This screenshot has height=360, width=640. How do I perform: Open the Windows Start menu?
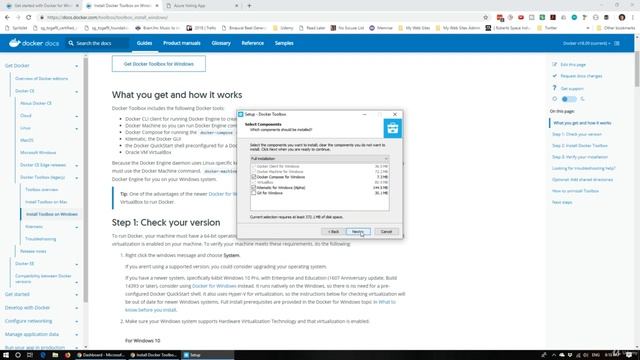point(6,355)
